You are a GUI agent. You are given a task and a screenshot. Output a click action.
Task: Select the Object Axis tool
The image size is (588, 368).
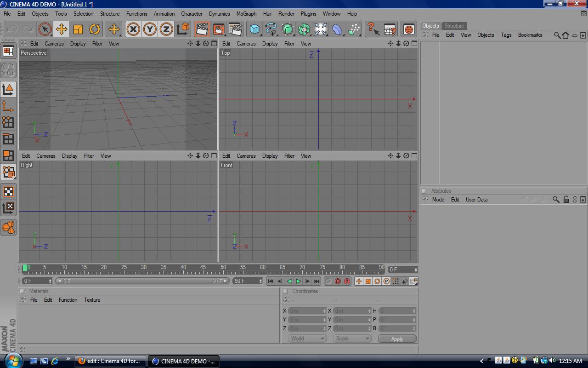tap(8, 105)
